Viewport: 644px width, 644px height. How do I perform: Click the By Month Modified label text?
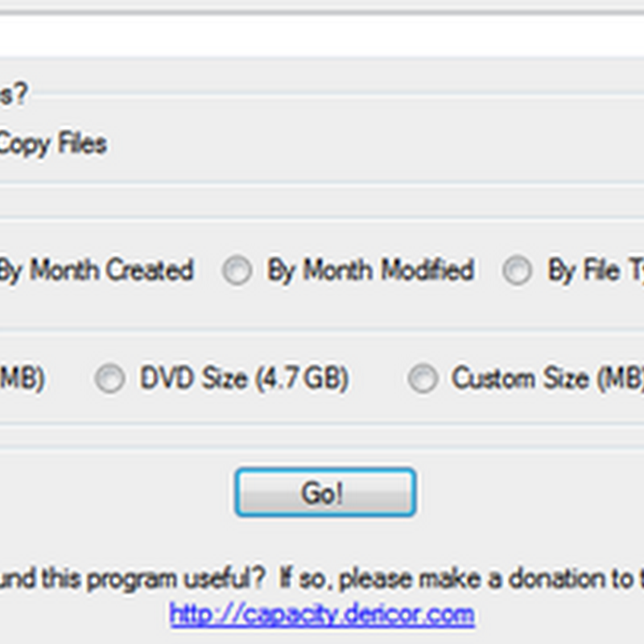point(369,270)
